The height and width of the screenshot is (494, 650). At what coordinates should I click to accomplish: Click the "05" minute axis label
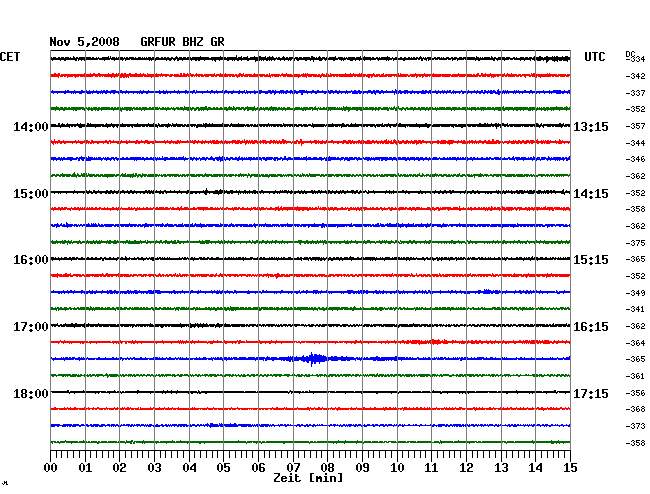coord(223,468)
